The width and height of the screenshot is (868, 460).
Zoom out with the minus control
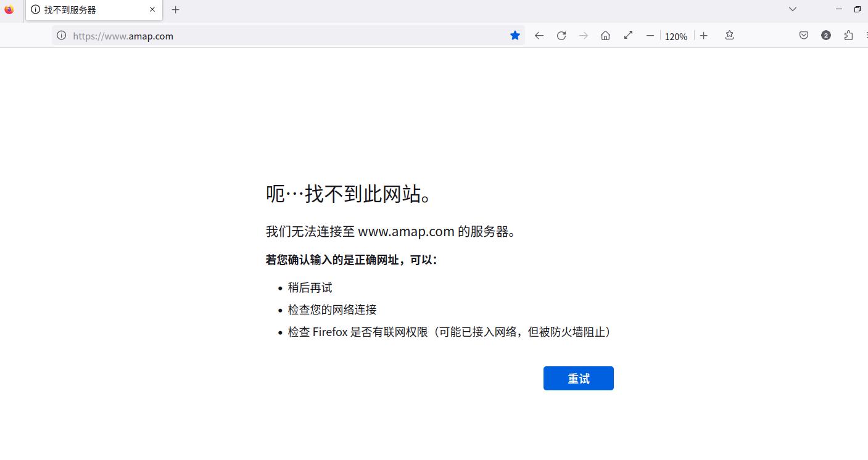click(650, 35)
